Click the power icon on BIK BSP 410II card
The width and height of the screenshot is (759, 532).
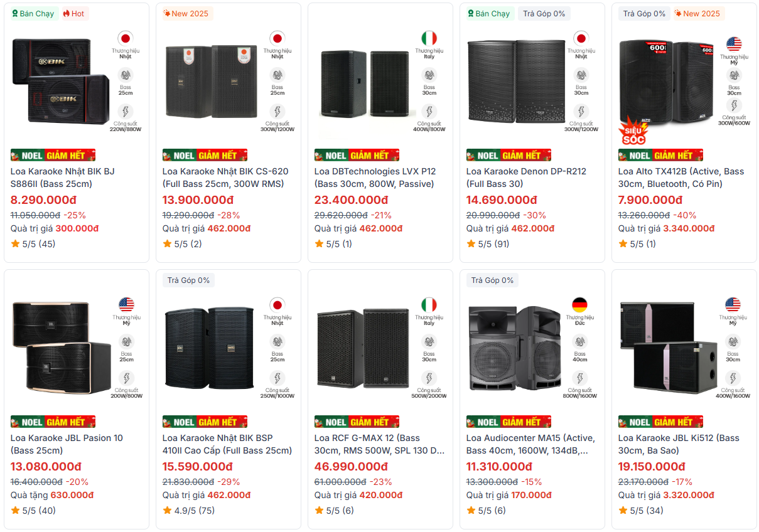coord(277,378)
